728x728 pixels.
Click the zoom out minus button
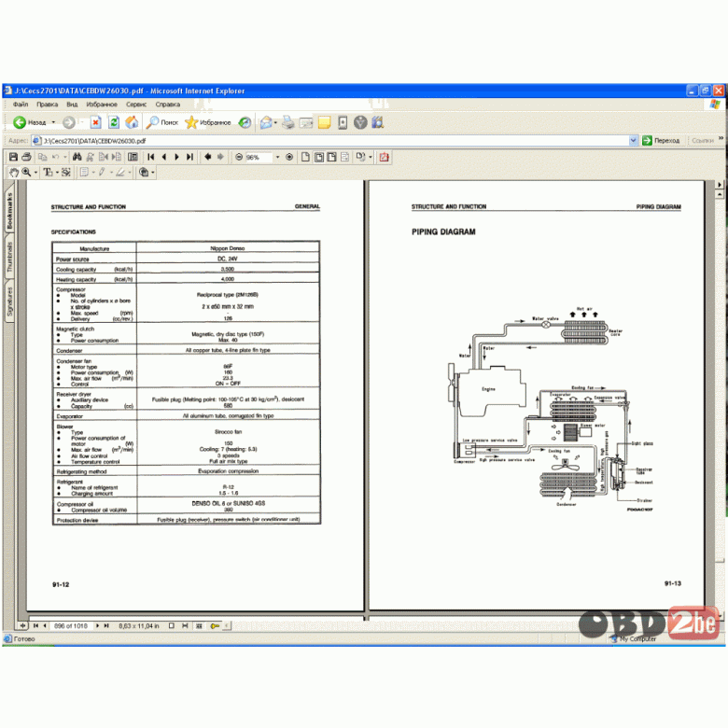(x=239, y=157)
